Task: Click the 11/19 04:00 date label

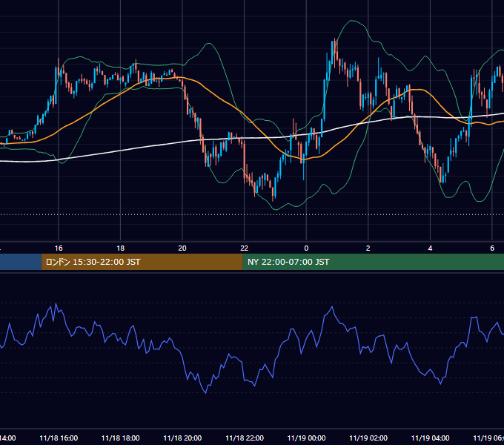Action: 430,438
